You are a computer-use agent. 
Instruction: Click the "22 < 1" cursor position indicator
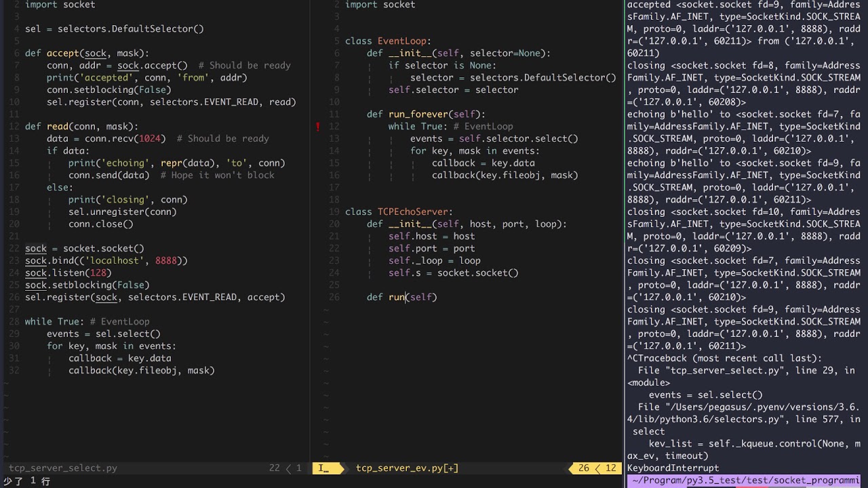pyautogui.click(x=285, y=468)
